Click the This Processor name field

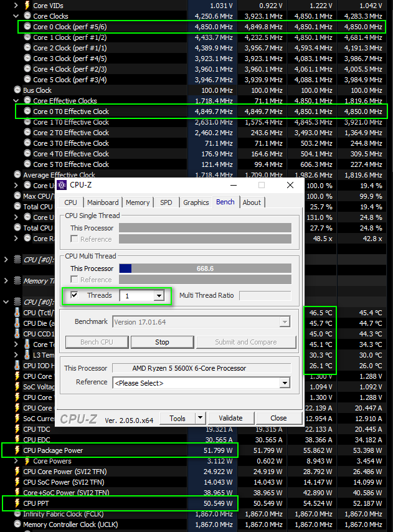click(x=201, y=368)
